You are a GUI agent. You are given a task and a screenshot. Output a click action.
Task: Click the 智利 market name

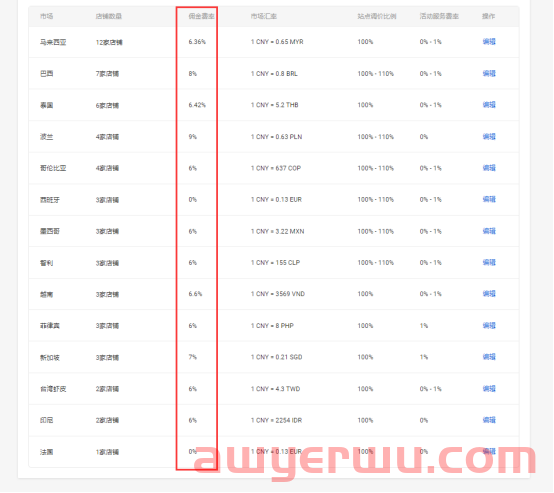pyautogui.click(x=47, y=263)
